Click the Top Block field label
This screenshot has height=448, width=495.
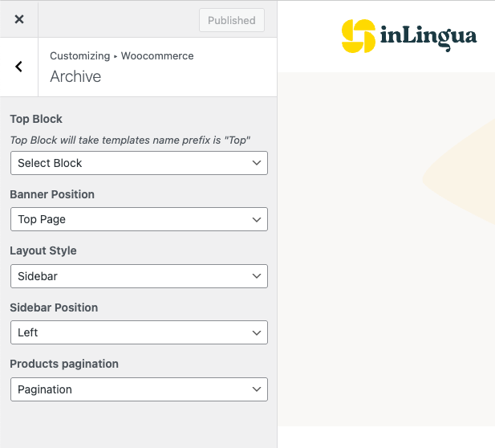coord(36,119)
